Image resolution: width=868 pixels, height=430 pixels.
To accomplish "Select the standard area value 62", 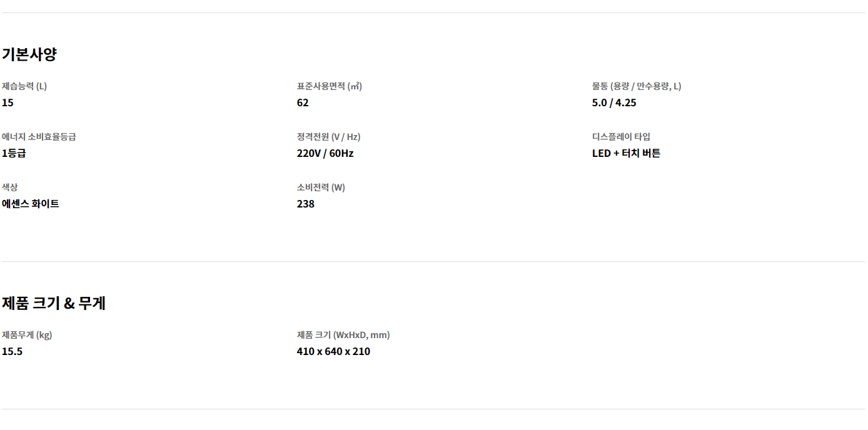I will (303, 102).
